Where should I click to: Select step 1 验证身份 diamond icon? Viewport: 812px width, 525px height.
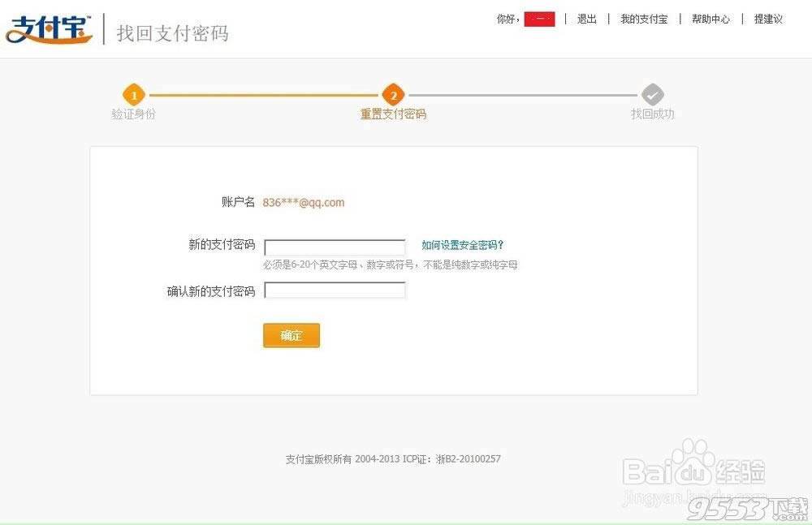[134, 95]
